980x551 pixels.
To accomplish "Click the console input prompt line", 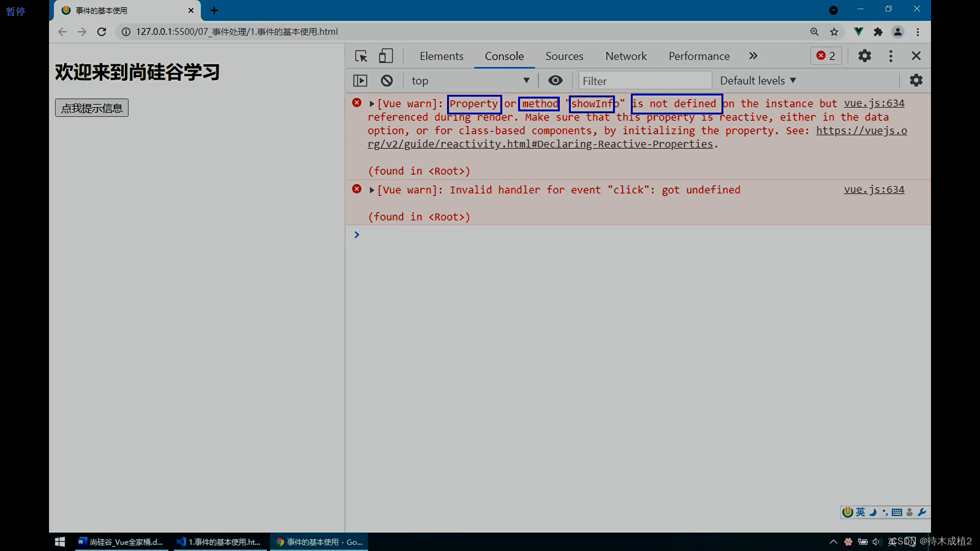I will pyautogui.click(x=638, y=235).
